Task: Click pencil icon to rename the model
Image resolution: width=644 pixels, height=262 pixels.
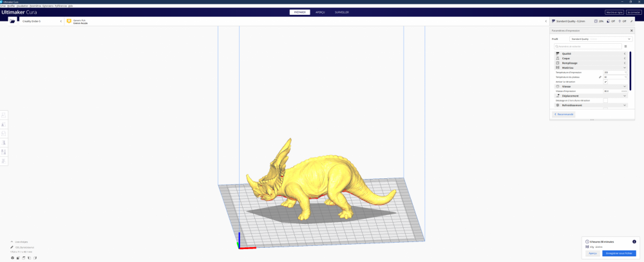Action: (12, 247)
